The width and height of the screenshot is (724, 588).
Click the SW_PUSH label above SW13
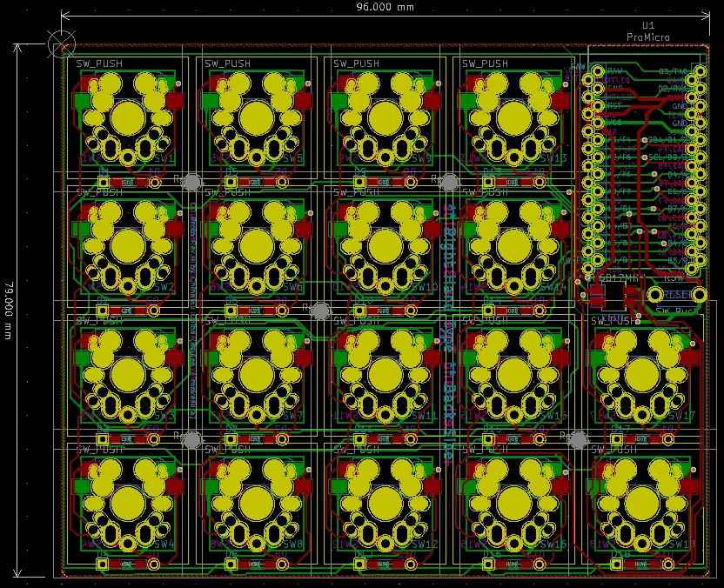click(486, 63)
